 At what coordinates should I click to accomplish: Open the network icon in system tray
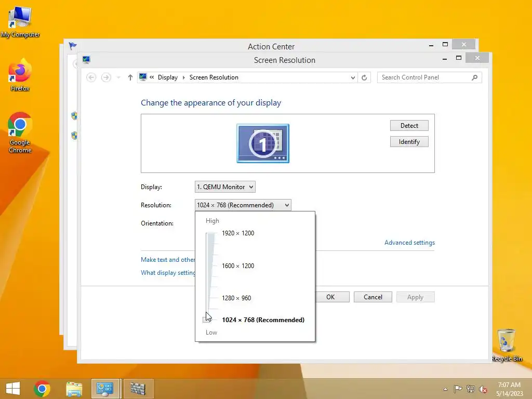pyautogui.click(x=471, y=389)
